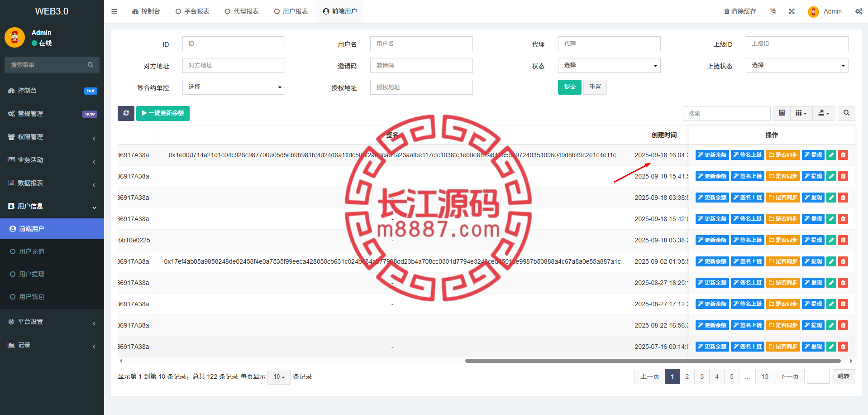Go to page 2 of the records

coord(687,376)
